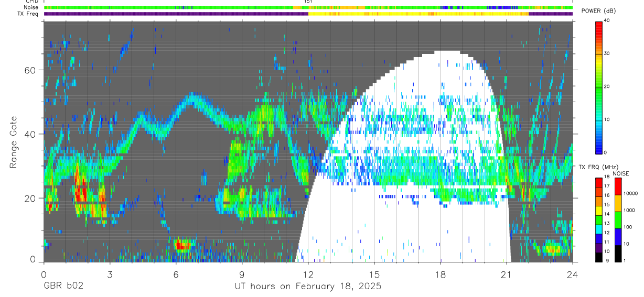Pick the cyan 12-13 MHz TX FRQ swatch
Viewport: 644px width, 297px height.
(x=599, y=228)
